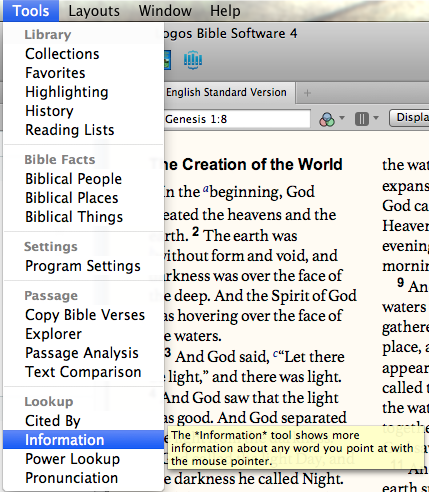
Task: Open Text Comparison tool
Action: [x=83, y=372]
